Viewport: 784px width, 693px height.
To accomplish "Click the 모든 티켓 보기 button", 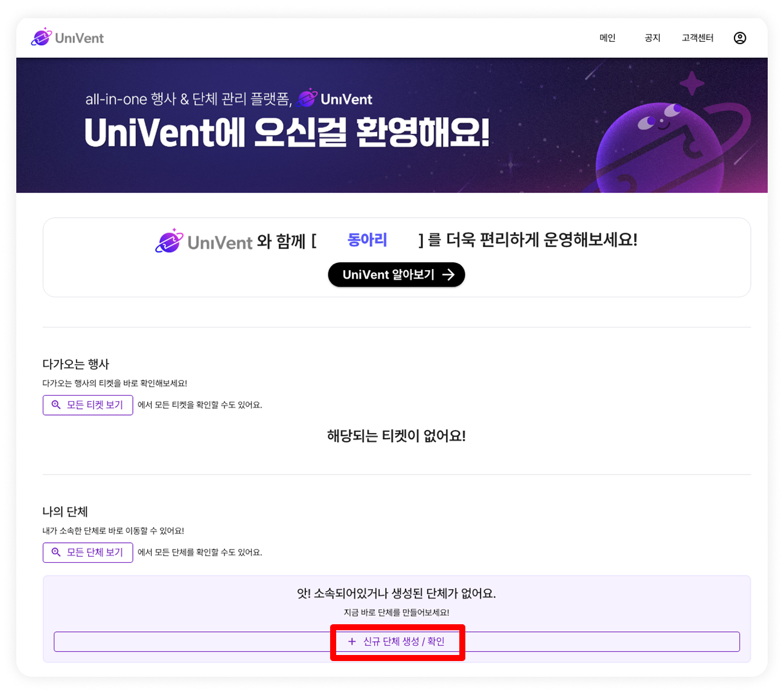I will click(88, 405).
